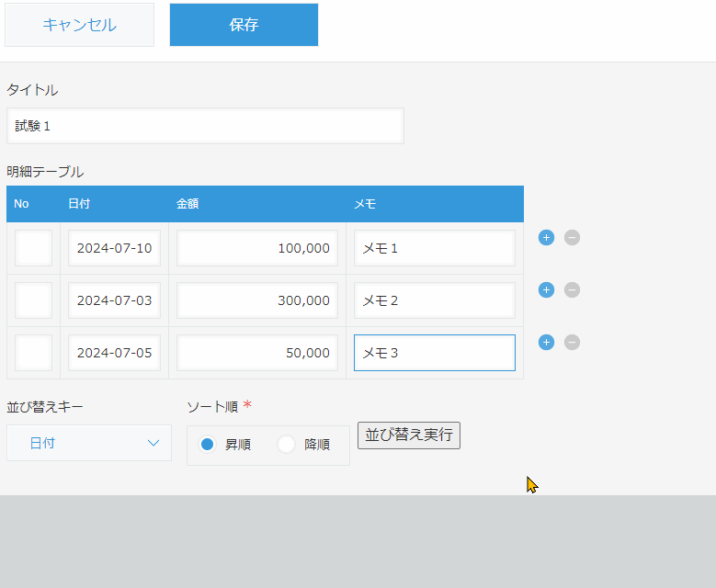
Task: Focus the amount field showing 100,000
Action: point(257,248)
